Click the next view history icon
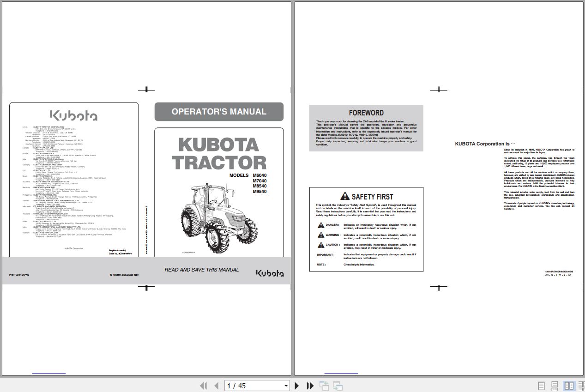 click(x=337, y=385)
